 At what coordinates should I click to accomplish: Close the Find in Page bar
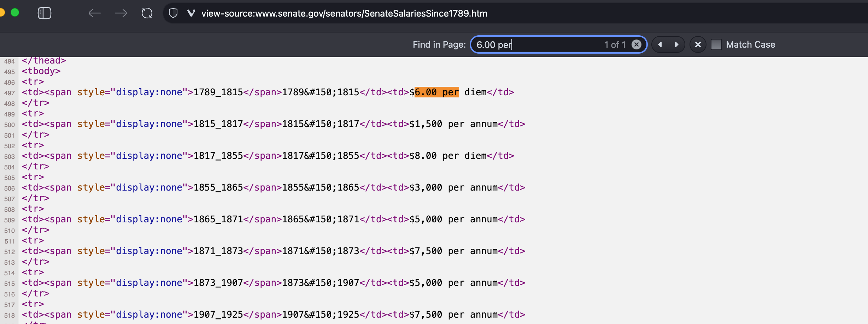tap(698, 44)
